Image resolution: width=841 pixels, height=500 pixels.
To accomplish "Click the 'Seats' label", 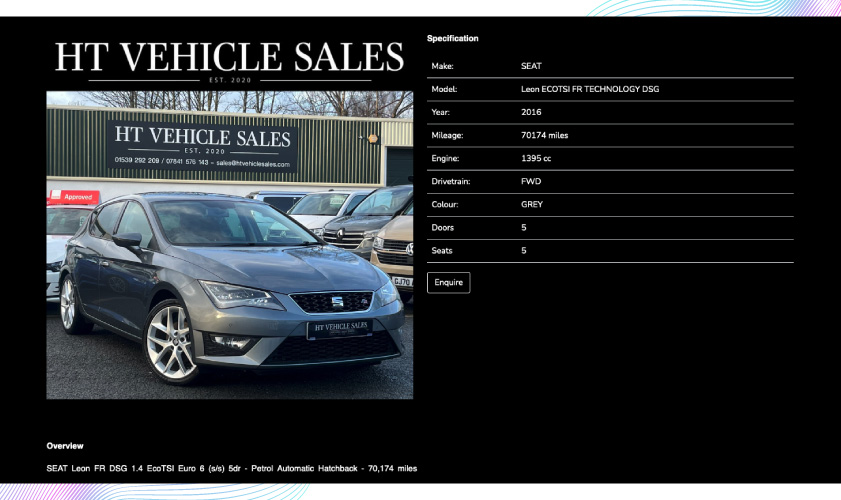I will 442,251.
